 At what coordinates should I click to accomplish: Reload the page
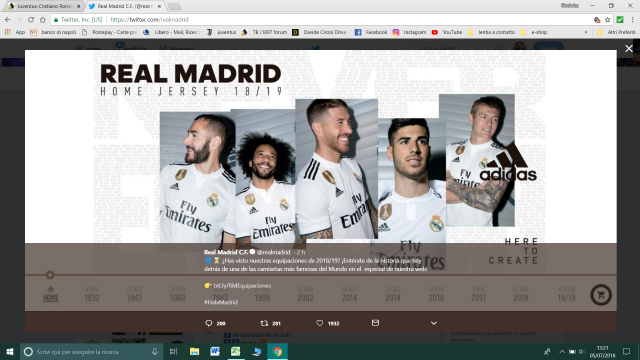tap(31, 20)
